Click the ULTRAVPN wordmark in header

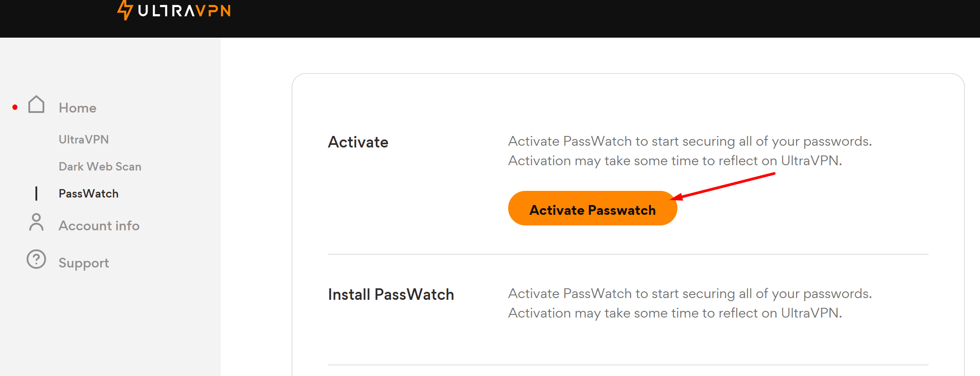[184, 11]
